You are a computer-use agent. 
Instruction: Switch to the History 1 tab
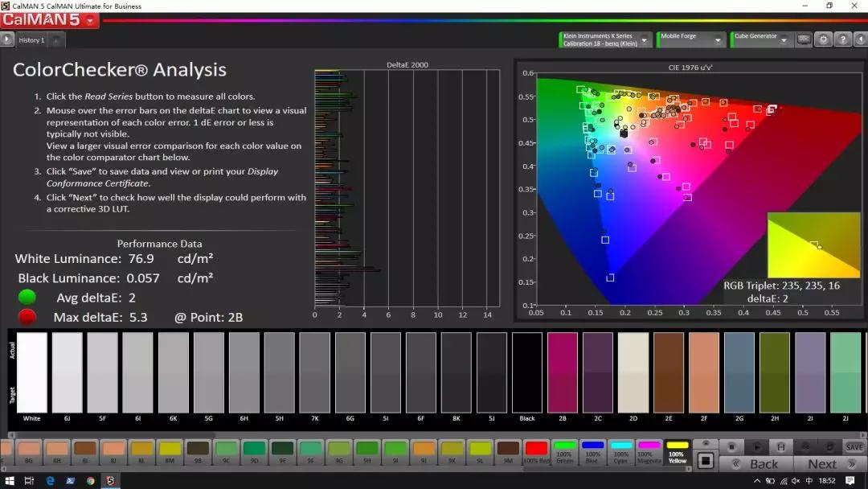pos(32,40)
